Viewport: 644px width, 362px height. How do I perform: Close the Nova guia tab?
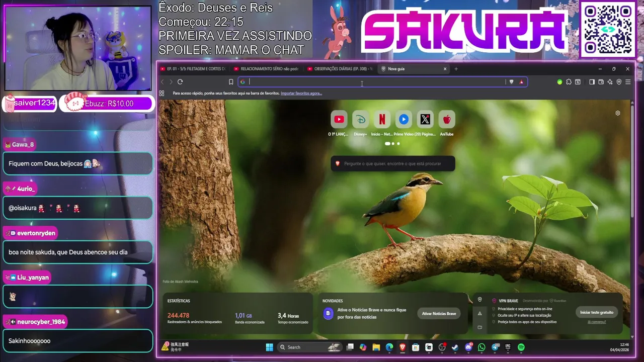(445, 69)
